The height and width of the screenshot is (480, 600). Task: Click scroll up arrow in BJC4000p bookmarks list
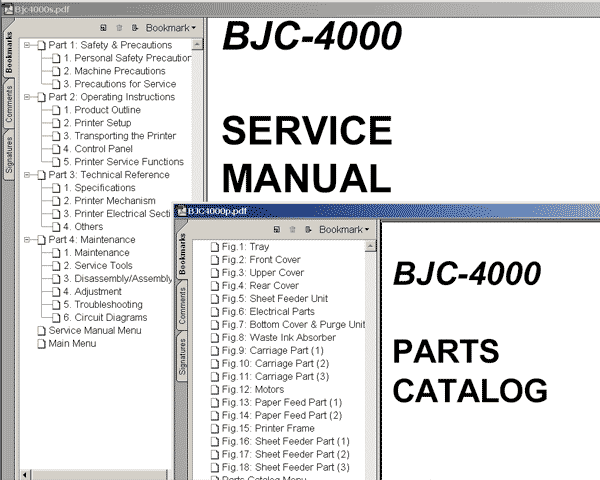coord(370,246)
